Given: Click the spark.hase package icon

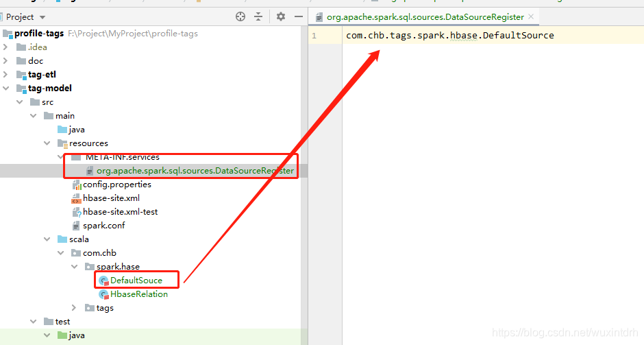Looking at the screenshot, I should tap(90, 266).
